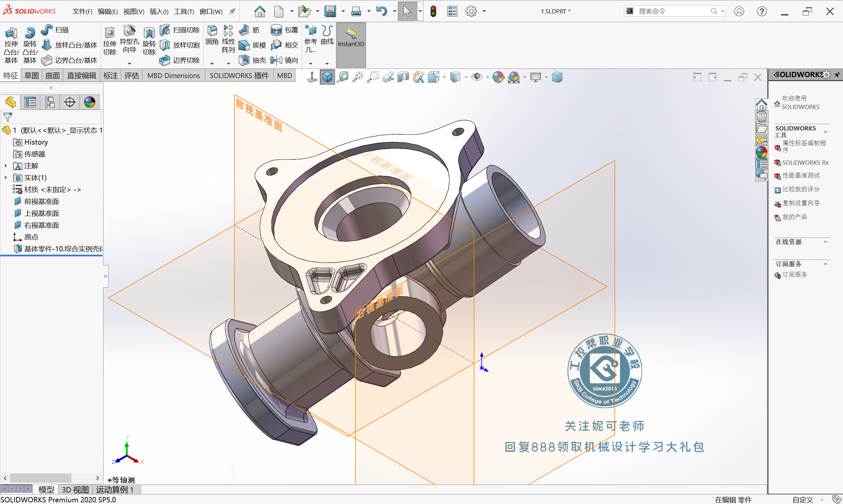Collapse the 订阅服务 section
This screenshot has width=843, height=504.
pyautogui.click(x=826, y=264)
